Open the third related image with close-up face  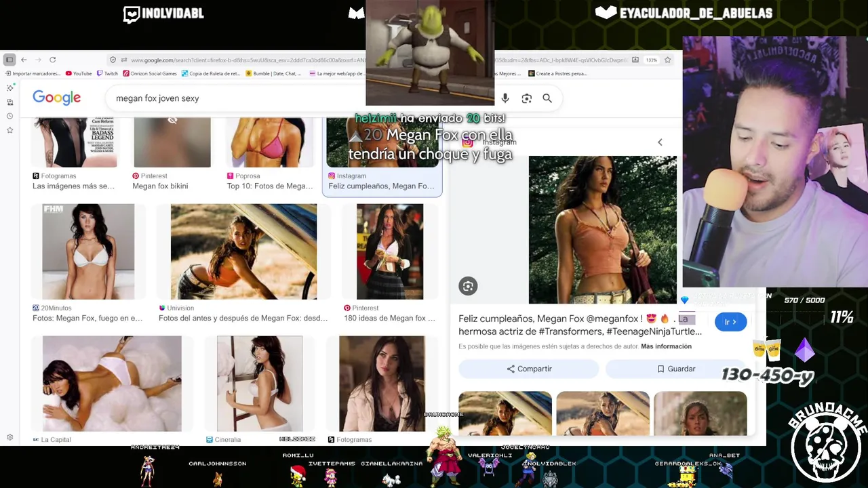[x=701, y=413]
